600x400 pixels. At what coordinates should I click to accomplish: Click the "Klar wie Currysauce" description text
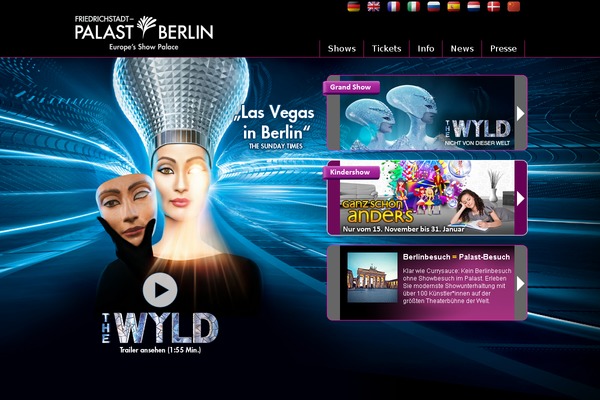[457, 286]
